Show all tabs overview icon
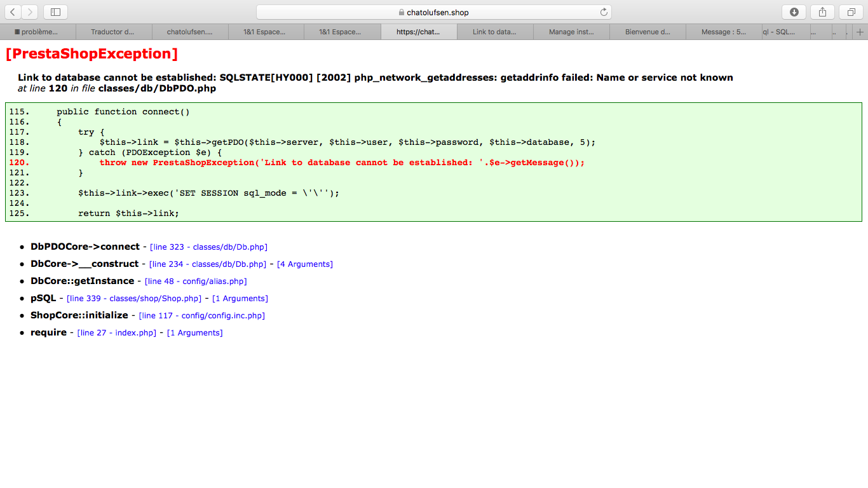 click(851, 12)
